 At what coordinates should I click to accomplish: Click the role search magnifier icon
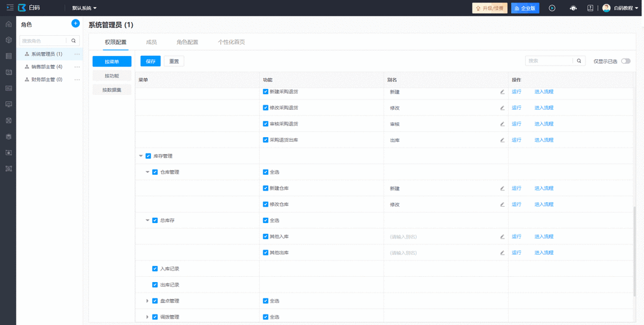(73, 40)
